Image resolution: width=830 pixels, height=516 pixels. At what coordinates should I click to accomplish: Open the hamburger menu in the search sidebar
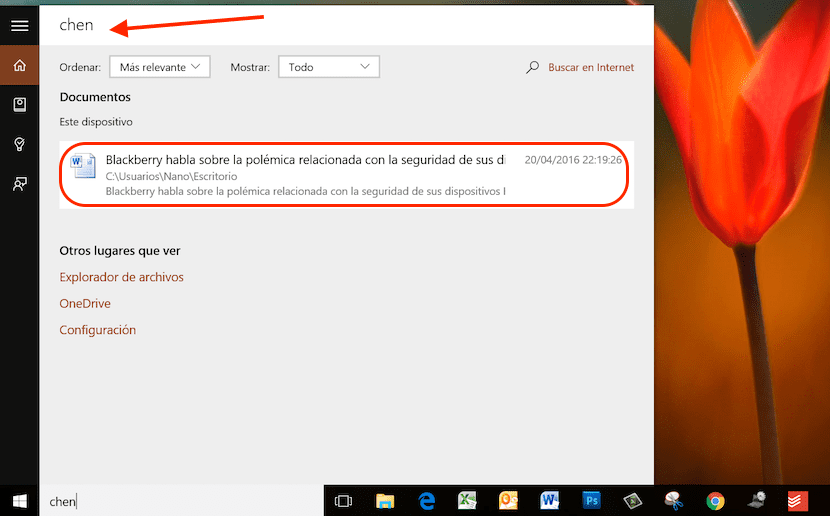pos(20,25)
